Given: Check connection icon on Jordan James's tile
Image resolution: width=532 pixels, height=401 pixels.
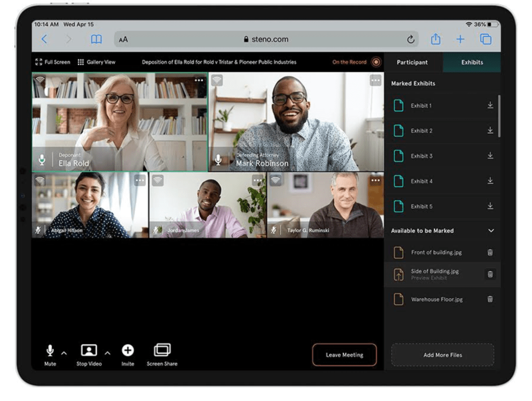Looking at the screenshot, I should click(158, 180).
